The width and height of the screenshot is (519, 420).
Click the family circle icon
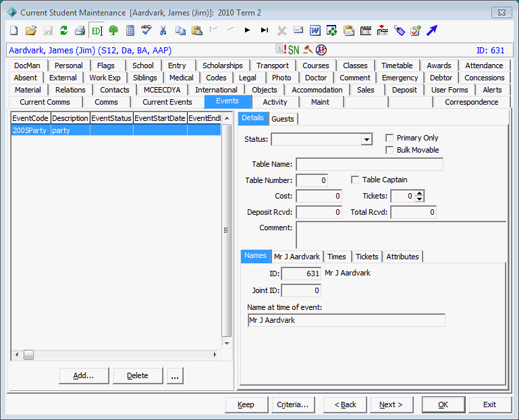pyautogui.click(x=321, y=50)
